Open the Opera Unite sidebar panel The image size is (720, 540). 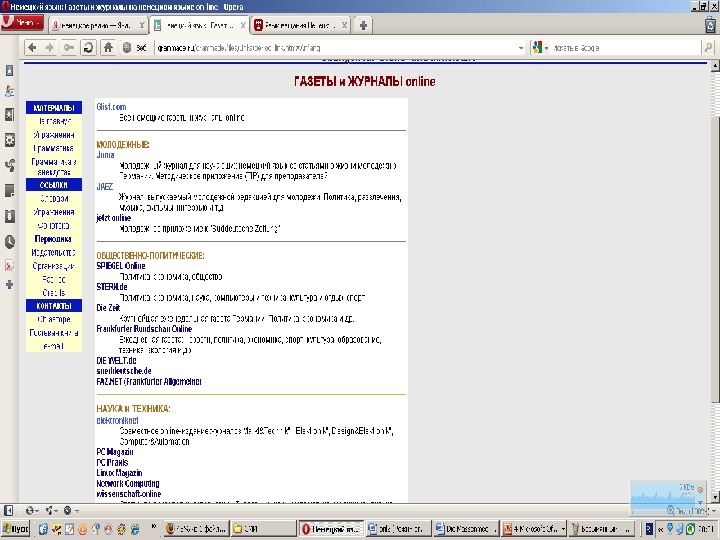pos(9,165)
